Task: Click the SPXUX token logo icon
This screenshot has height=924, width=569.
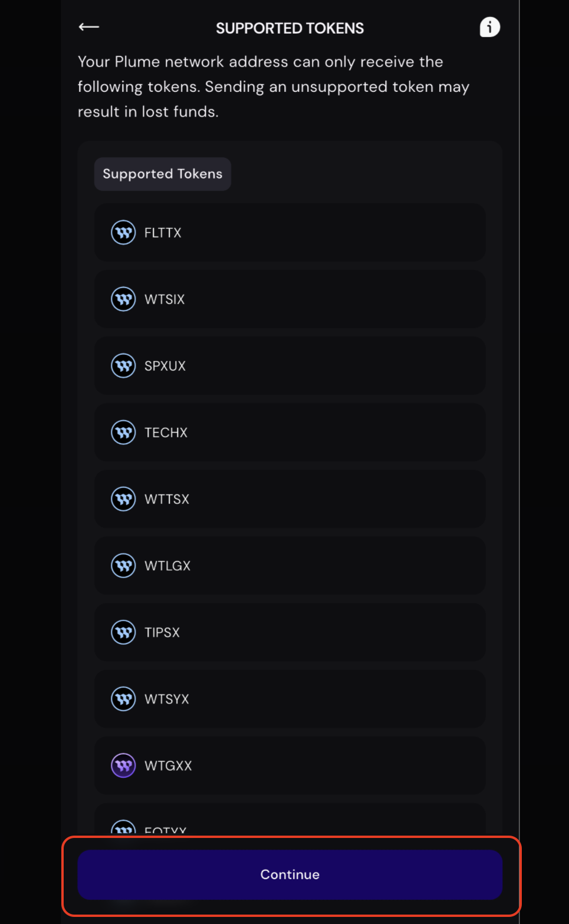Action: click(123, 366)
